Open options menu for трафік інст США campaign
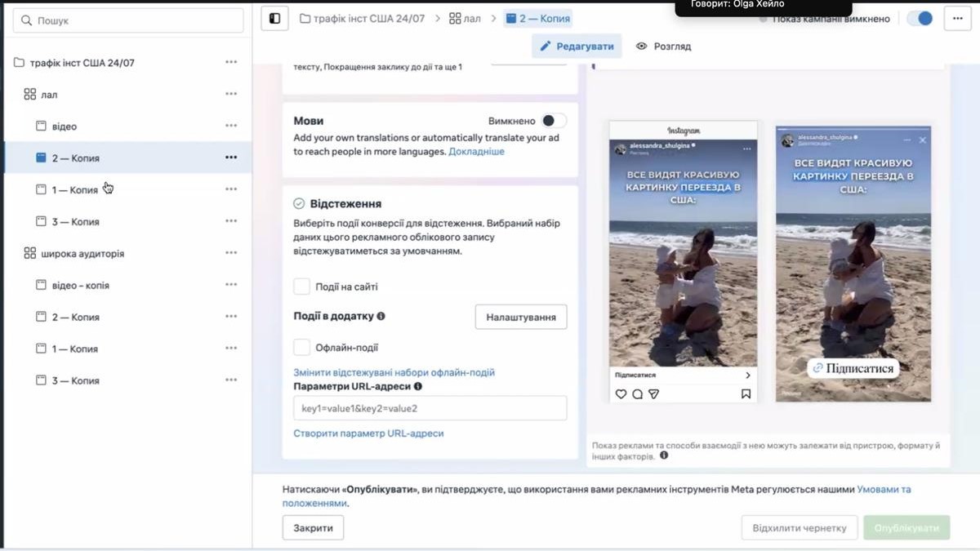Screen dimensions: 980x551 231,63
